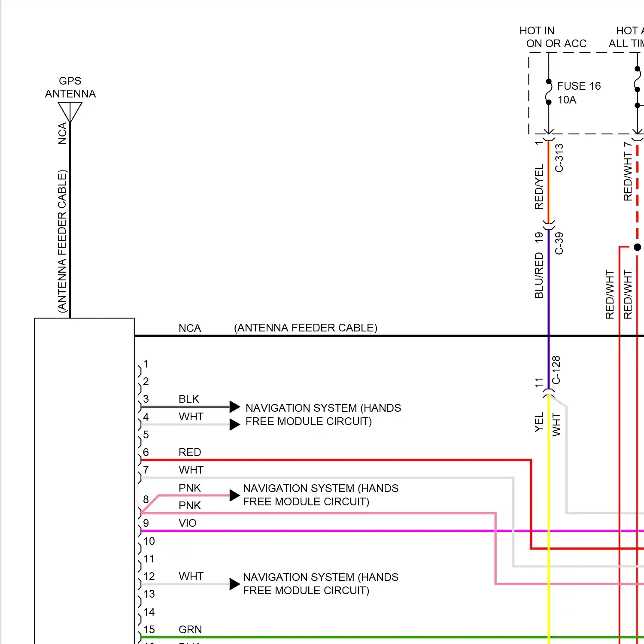The width and height of the screenshot is (644, 644).
Task: Select Navigation System text beside pin 12
Action: tap(321, 584)
